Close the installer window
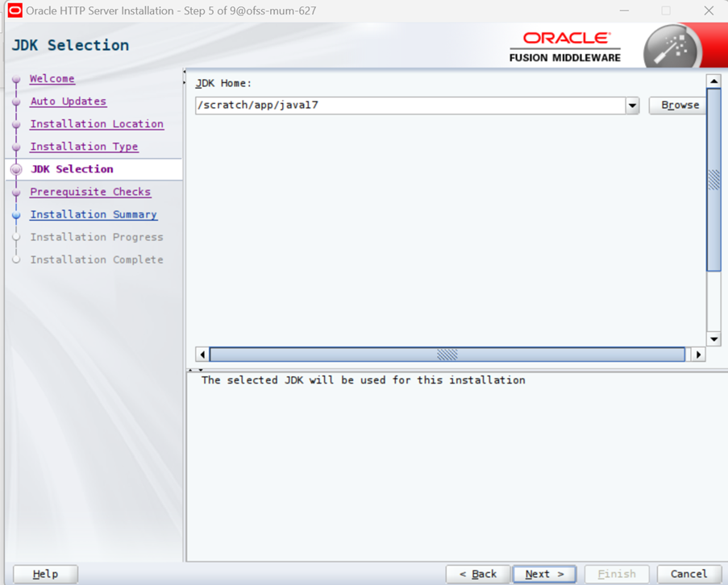 coord(709,10)
